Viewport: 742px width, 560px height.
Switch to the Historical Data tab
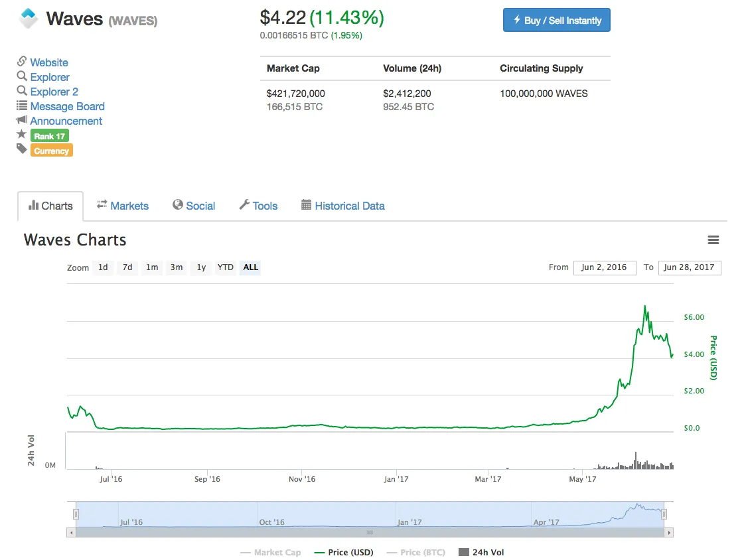coord(343,206)
